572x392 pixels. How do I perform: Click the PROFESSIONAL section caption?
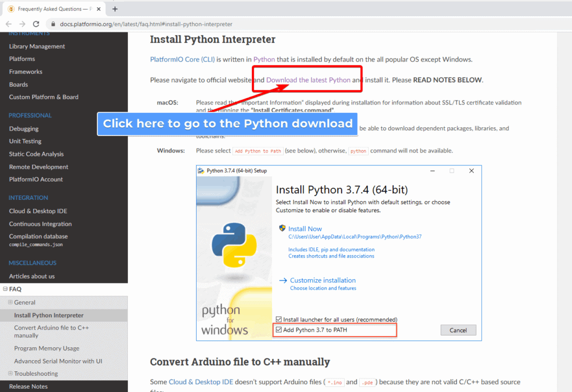(x=30, y=115)
